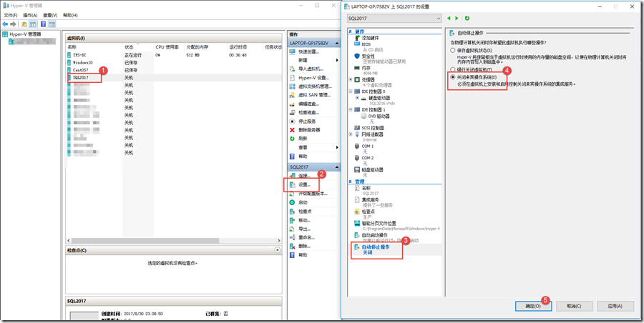The width and height of the screenshot is (644, 323).
Task: Select 检查磁盘 in the actions pane
Action: [x=309, y=112]
